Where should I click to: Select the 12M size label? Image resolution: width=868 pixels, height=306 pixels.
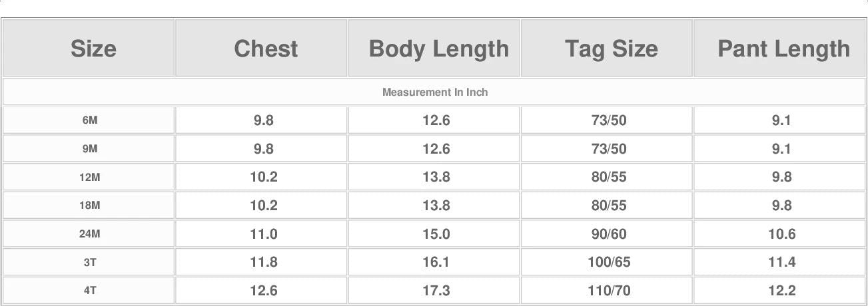pos(90,178)
